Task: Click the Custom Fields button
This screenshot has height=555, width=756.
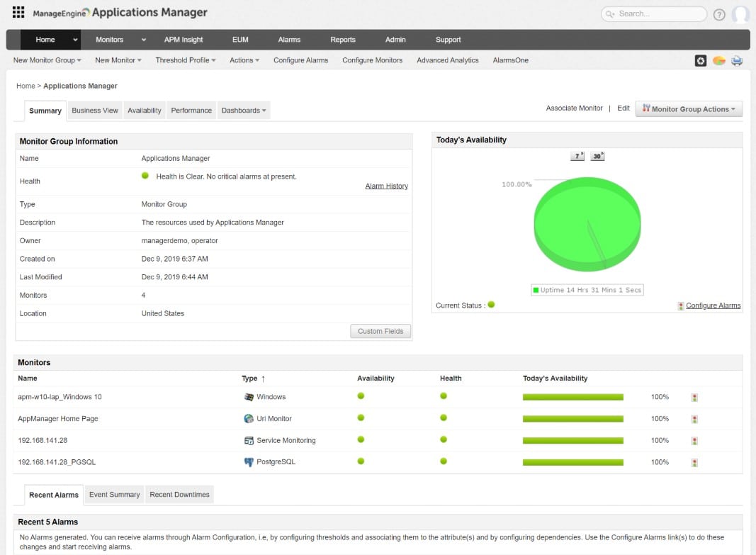Action: coord(380,331)
